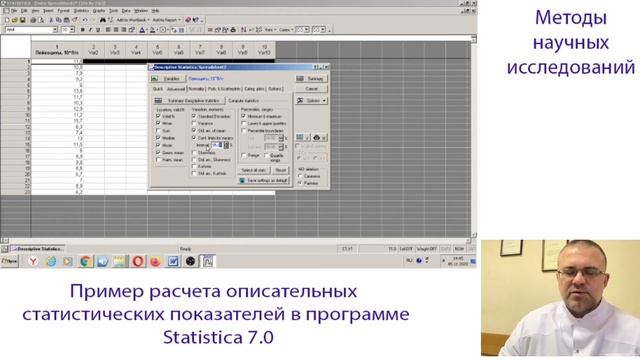Switch to Options tab in dialog
640x360 pixels.
coord(275,89)
